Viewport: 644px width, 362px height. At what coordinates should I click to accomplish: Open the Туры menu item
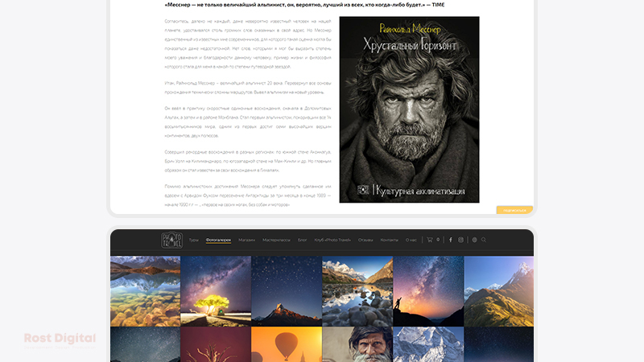[x=193, y=240]
